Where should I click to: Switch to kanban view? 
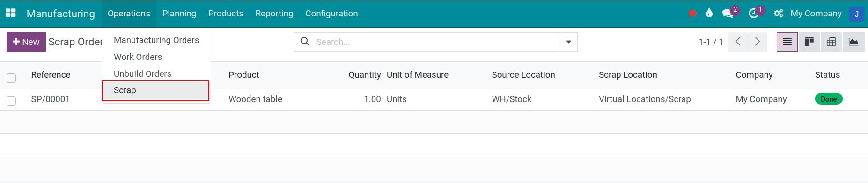[809, 42]
